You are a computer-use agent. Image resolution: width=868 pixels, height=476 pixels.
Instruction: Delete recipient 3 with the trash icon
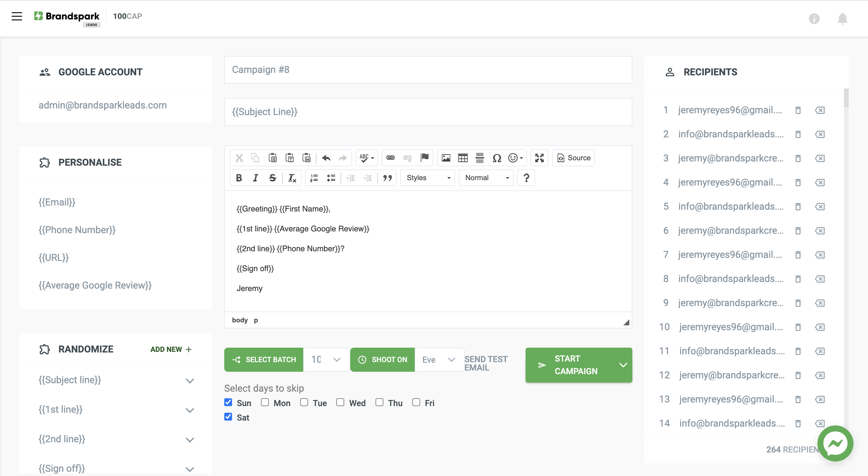pos(797,158)
